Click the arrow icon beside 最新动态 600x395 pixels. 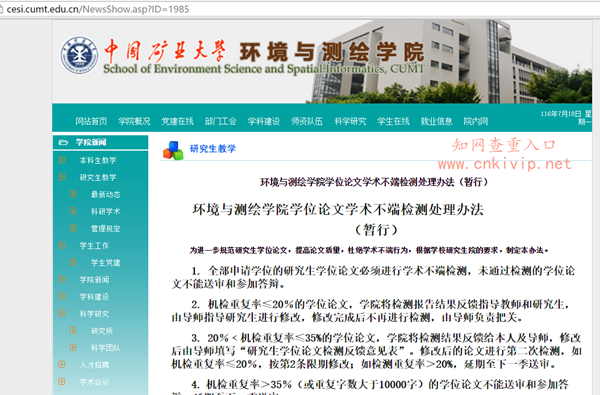click(x=73, y=194)
